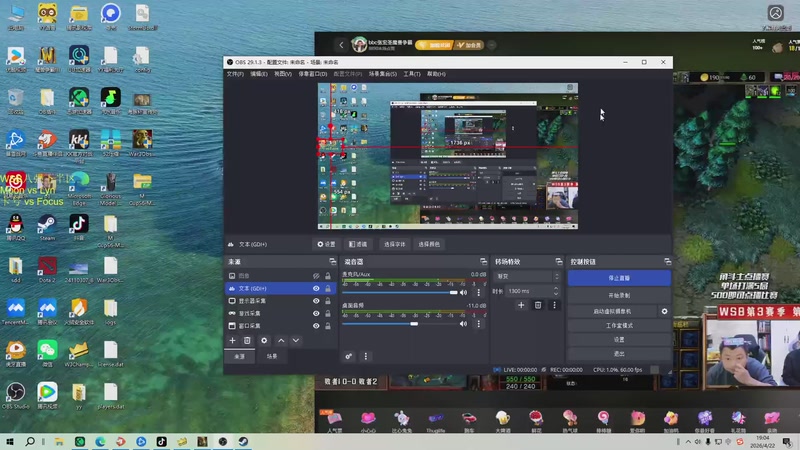Image resolution: width=800 pixels, height=450 pixels.
Task: Open the scene transition type dropdown
Action: pos(527,276)
